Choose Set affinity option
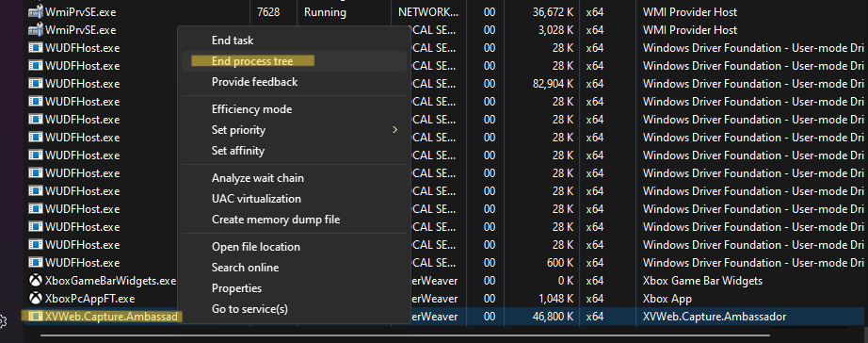The width and height of the screenshot is (868, 343). [x=238, y=151]
